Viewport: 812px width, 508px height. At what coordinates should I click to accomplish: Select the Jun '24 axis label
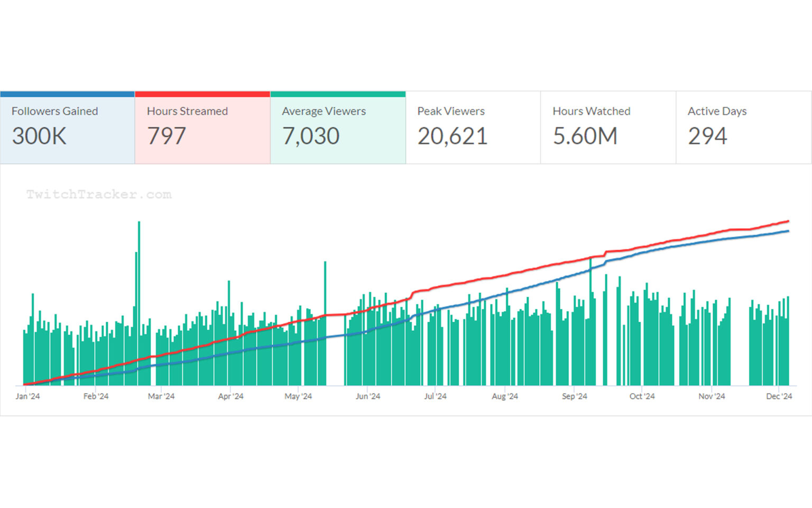[x=368, y=396]
